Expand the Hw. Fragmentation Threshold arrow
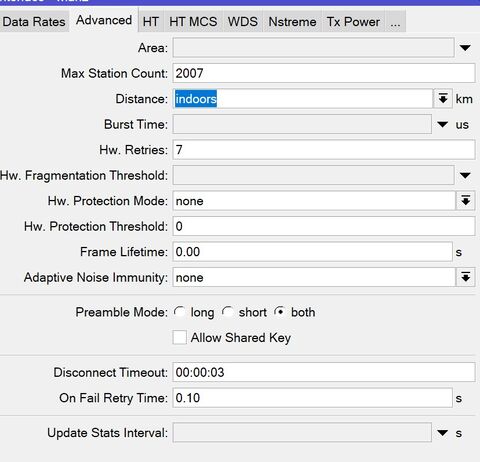 click(x=465, y=175)
